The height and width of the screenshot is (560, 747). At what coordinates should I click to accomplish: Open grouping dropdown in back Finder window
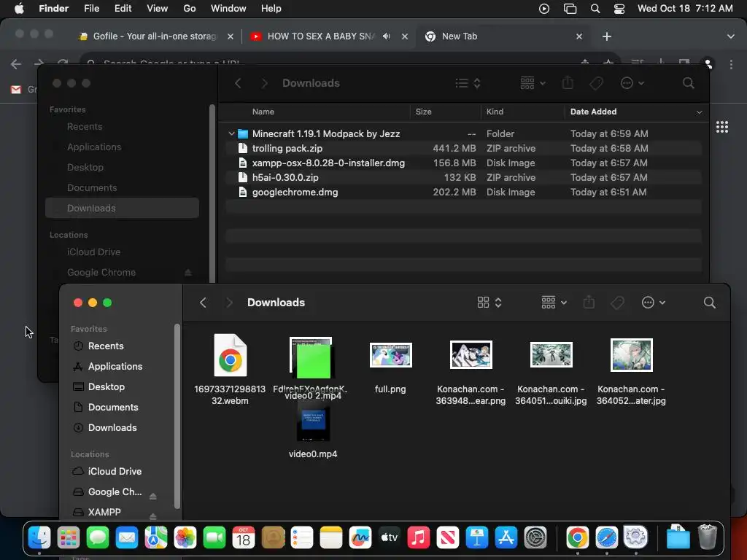click(533, 83)
